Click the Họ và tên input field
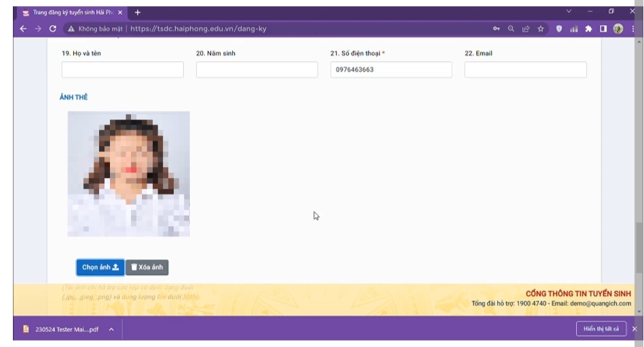644x347 pixels. tap(122, 70)
